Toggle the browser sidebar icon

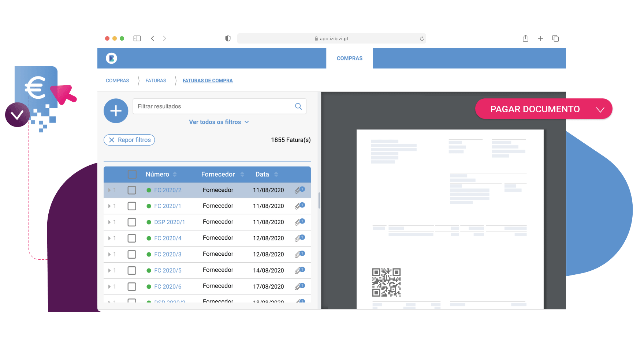[x=137, y=38]
